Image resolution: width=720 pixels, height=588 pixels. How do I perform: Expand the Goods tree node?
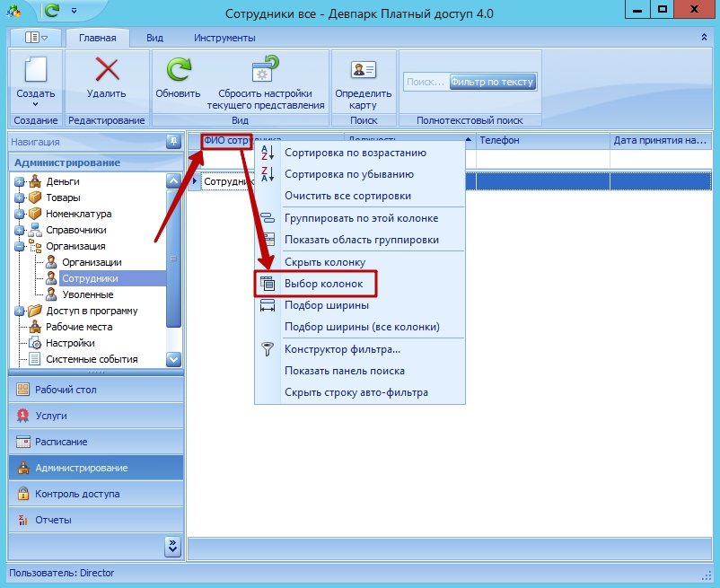pos(19,197)
